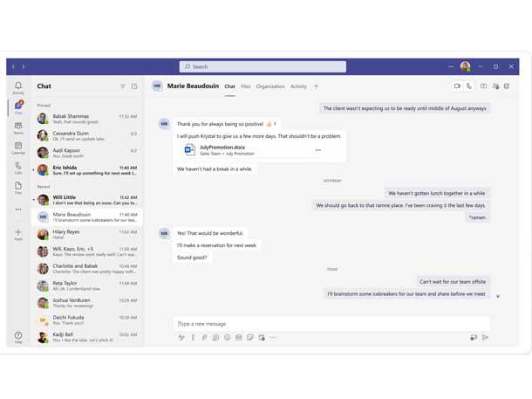
Task: Start an audio call with Marie
Action: pos(469,86)
